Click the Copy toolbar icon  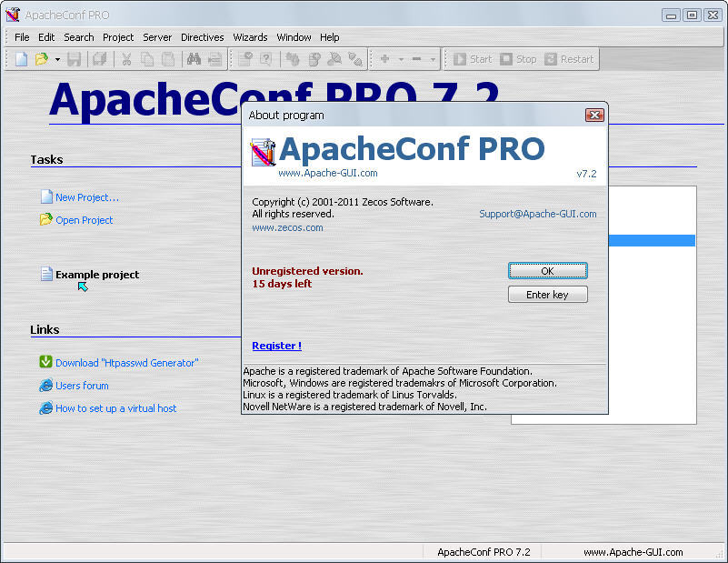coord(147,59)
